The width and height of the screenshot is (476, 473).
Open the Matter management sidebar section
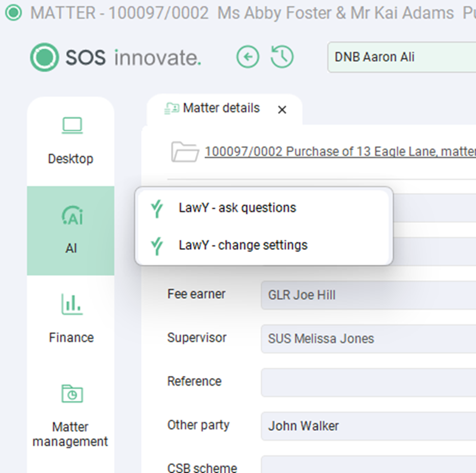(71, 416)
